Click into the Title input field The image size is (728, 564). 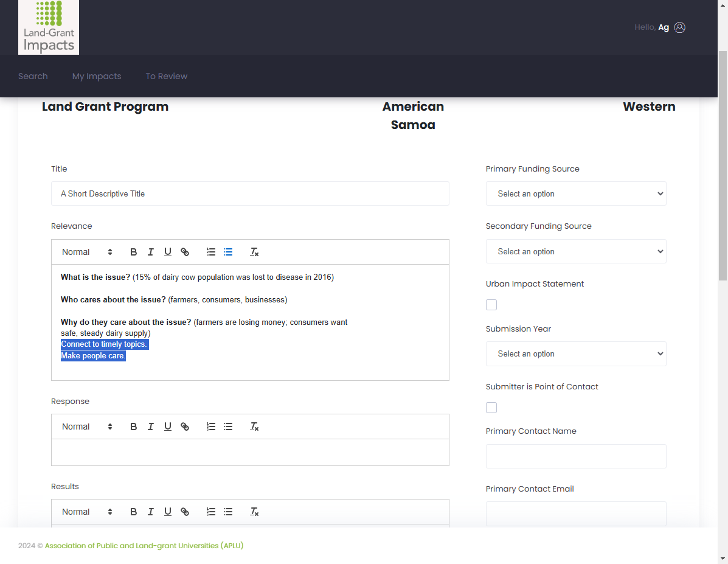coord(250,193)
